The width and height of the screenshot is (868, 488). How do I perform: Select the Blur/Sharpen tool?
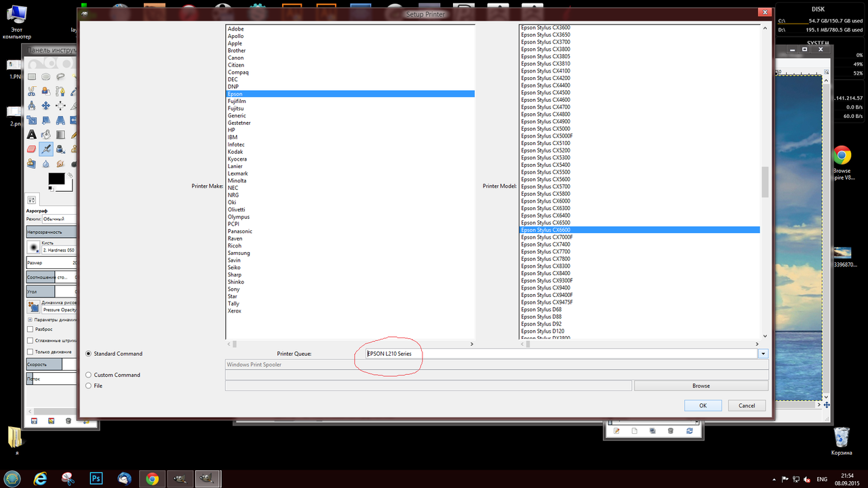tap(45, 163)
